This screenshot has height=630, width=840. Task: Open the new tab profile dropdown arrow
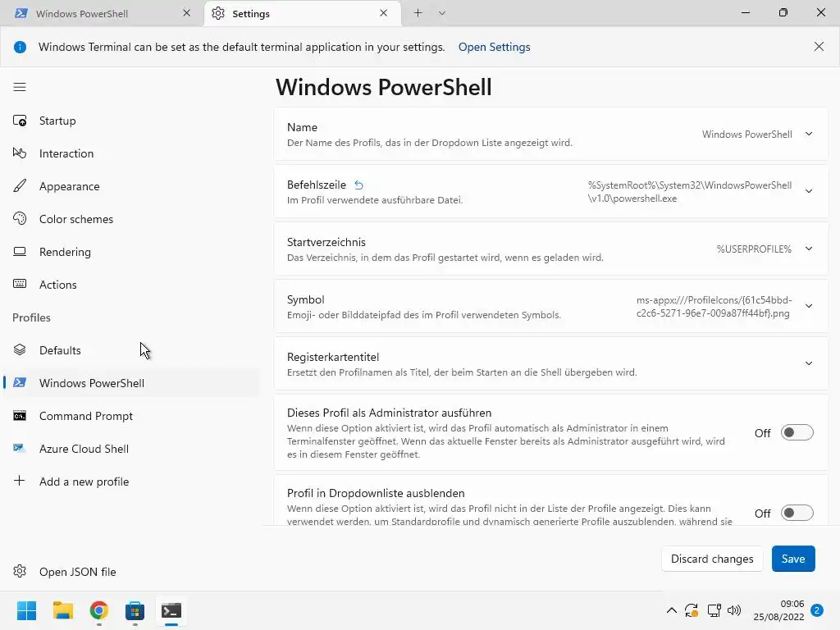(442, 13)
